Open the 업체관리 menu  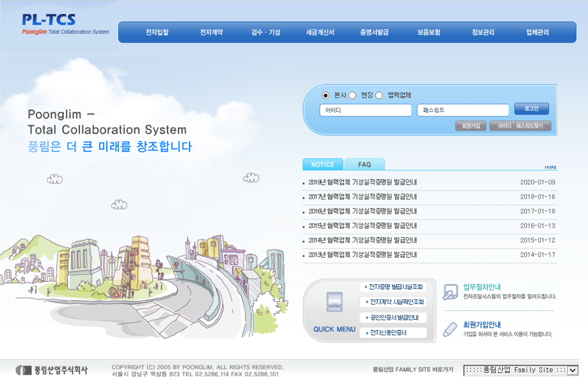(x=538, y=32)
